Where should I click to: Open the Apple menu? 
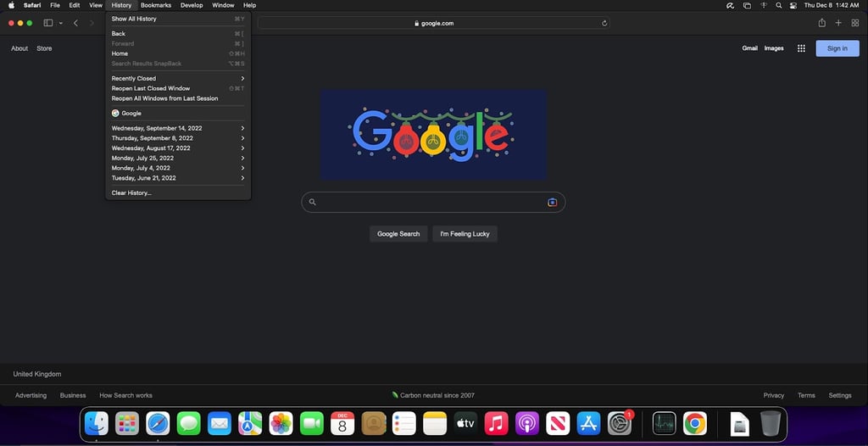click(11, 5)
